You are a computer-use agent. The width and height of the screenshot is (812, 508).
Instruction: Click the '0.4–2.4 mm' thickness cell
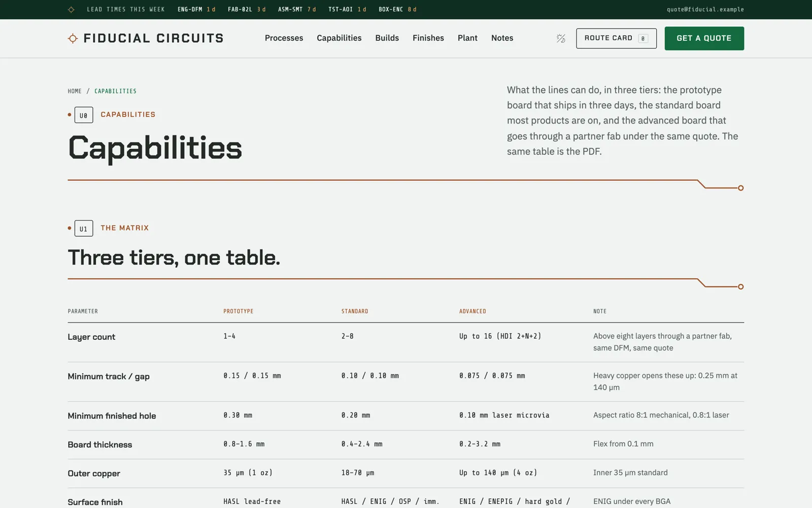tap(362, 444)
